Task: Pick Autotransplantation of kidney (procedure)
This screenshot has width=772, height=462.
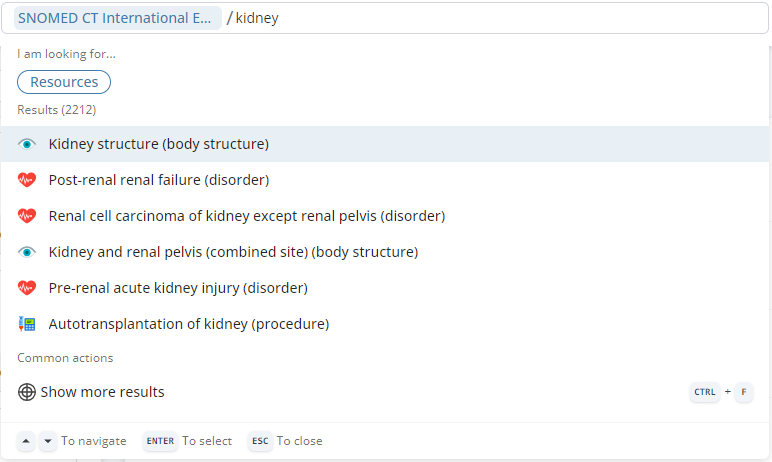Action: [189, 324]
